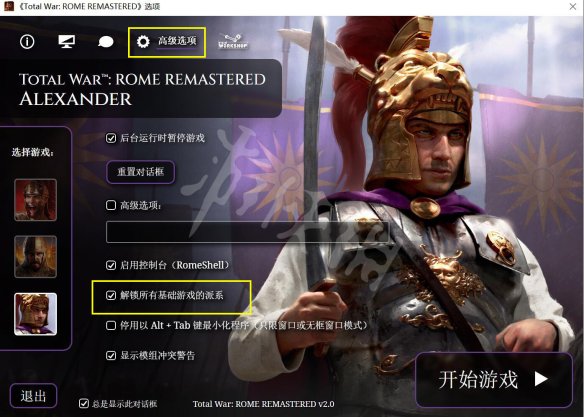Select the Alexander game thumbnail
The height and width of the screenshot is (417, 584).
pyautogui.click(x=35, y=314)
